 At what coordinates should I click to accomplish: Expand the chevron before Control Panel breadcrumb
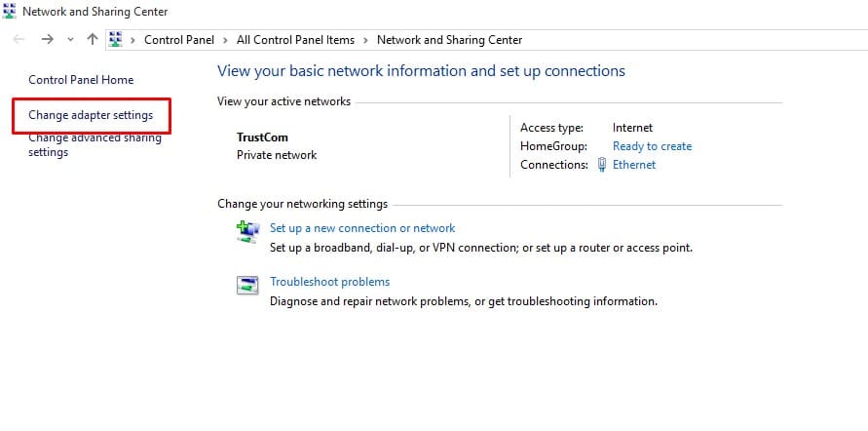pyautogui.click(x=133, y=40)
